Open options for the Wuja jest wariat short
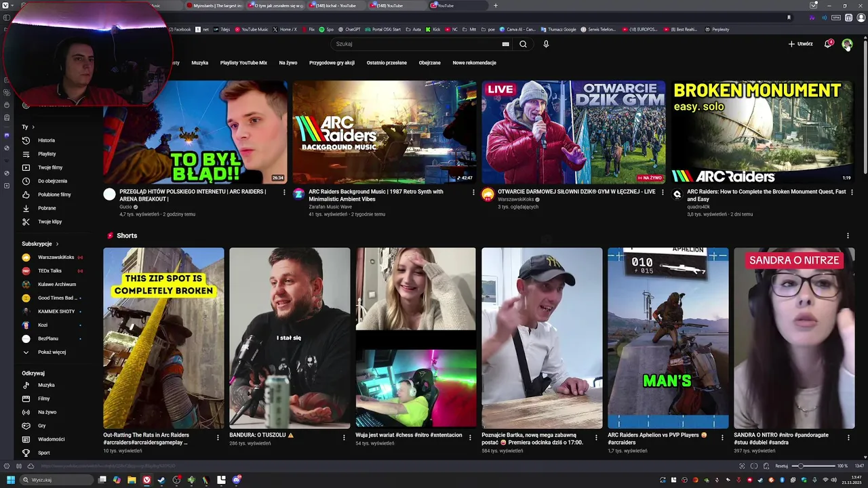The width and height of the screenshot is (868, 488). pos(470,437)
